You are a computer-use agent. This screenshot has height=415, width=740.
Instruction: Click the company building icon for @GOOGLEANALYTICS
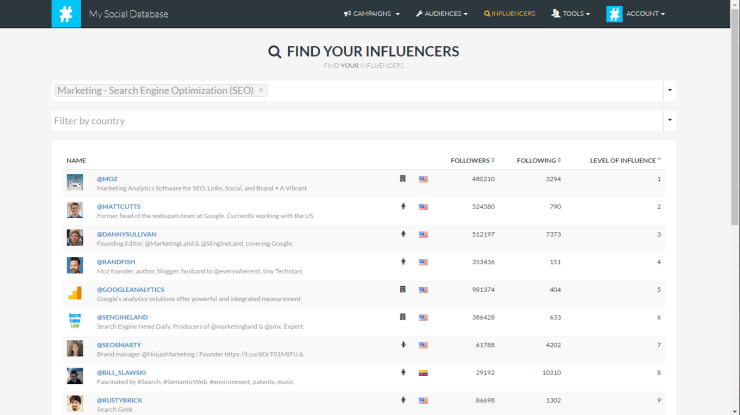[403, 289]
